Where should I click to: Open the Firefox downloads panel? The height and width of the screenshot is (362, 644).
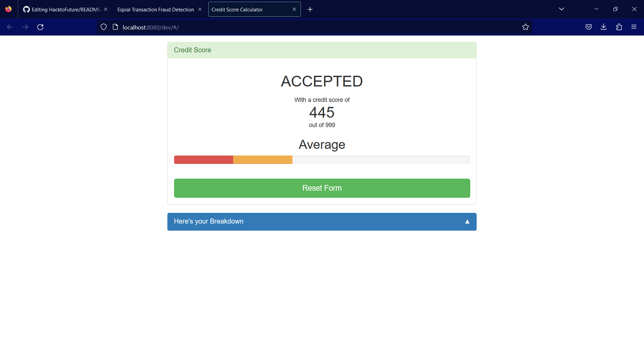(604, 27)
